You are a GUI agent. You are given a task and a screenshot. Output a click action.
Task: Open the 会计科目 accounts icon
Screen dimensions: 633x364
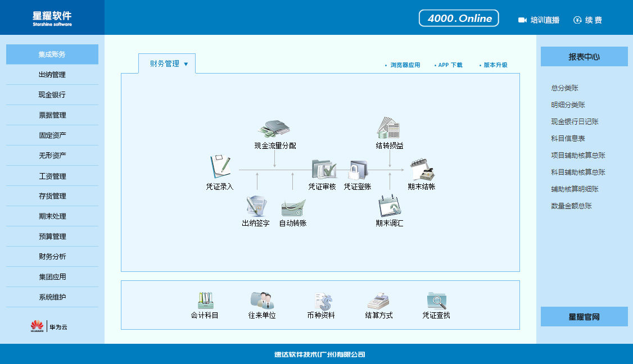(x=205, y=301)
